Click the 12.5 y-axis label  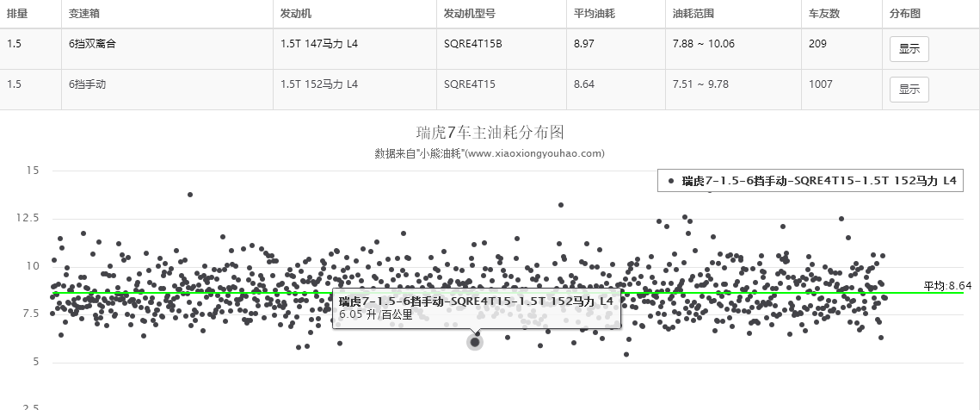pos(27,218)
